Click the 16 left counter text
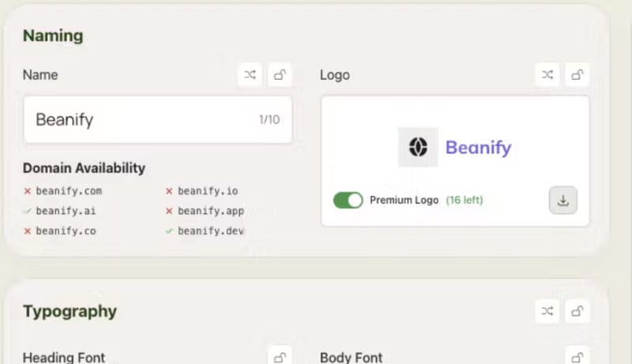This screenshot has height=364, width=632. coord(465,200)
